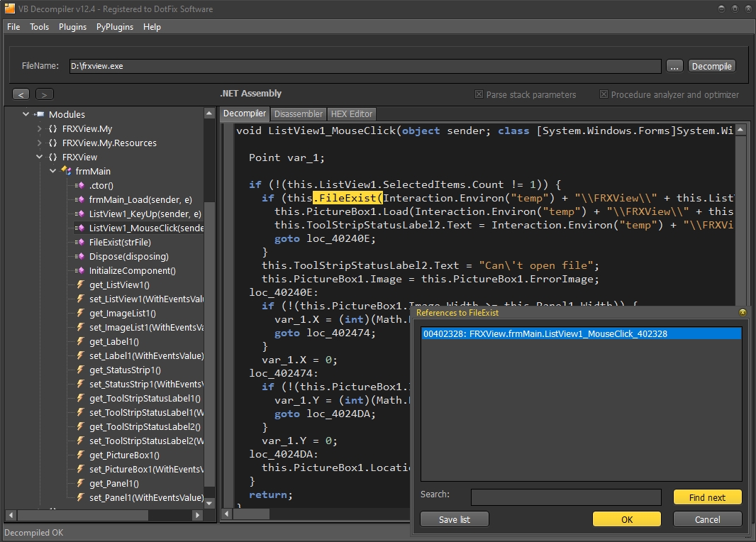
Task: Collapse the Modules tree node
Action: point(26,114)
